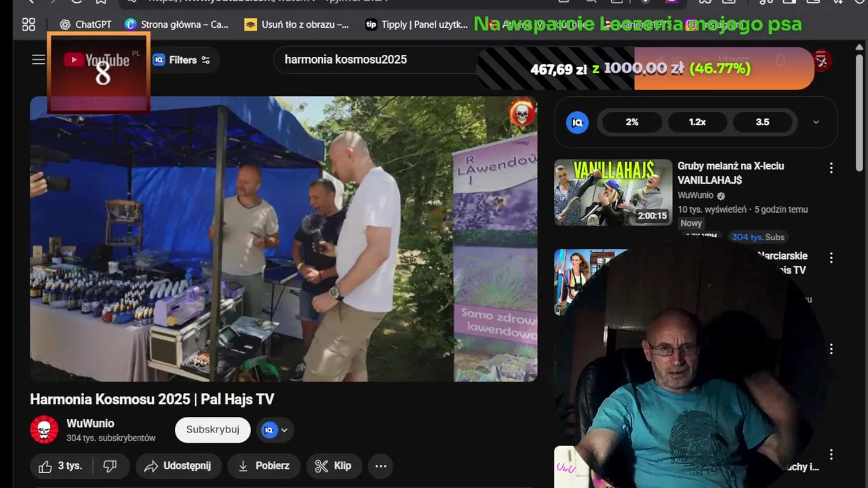Click the dislike thumbs-down button
This screenshot has height=488, width=868.
[x=110, y=466]
